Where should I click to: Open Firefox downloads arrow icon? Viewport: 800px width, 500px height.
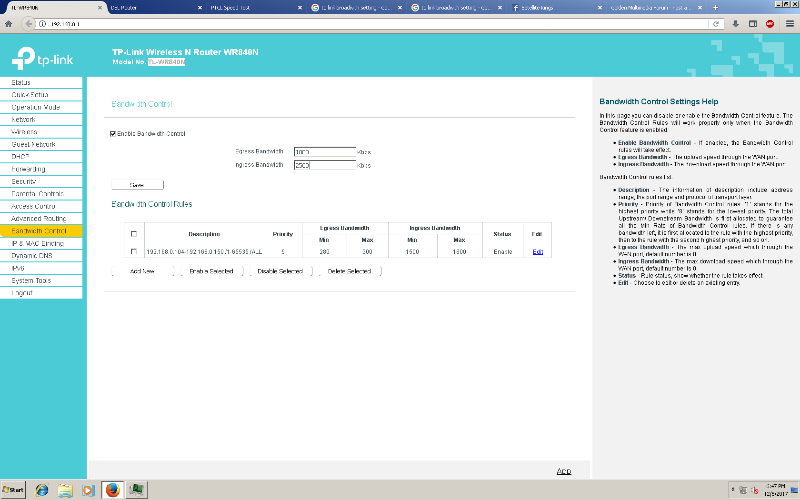click(x=734, y=23)
